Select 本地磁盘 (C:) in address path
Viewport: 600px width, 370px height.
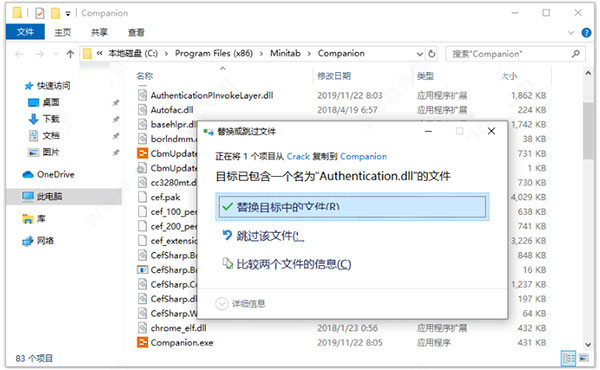pyautogui.click(x=133, y=54)
